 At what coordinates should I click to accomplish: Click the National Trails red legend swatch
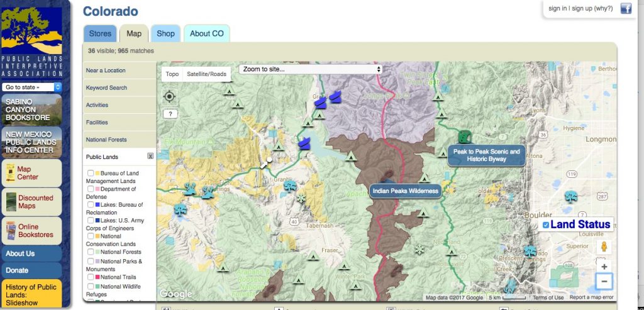pos(97,277)
